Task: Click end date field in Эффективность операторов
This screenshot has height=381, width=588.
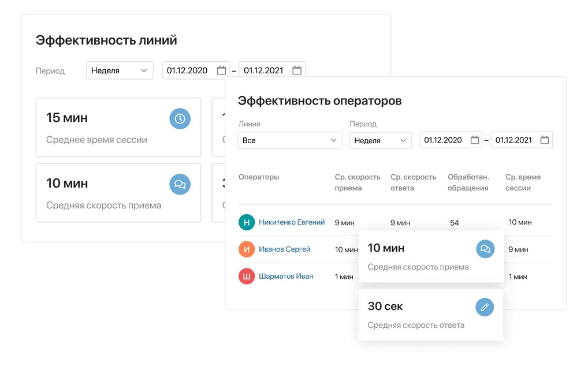Action: [522, 140]
